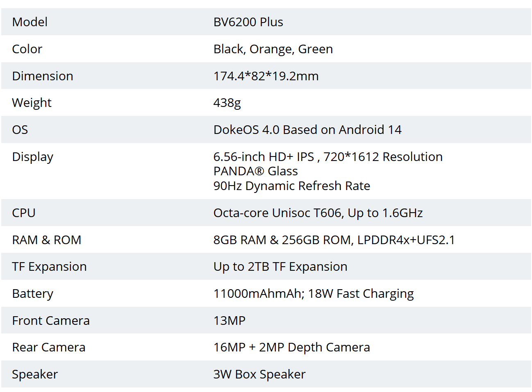532x392 pixels.
Task: Click the PANDA® Glass text line
Action: 255,171
